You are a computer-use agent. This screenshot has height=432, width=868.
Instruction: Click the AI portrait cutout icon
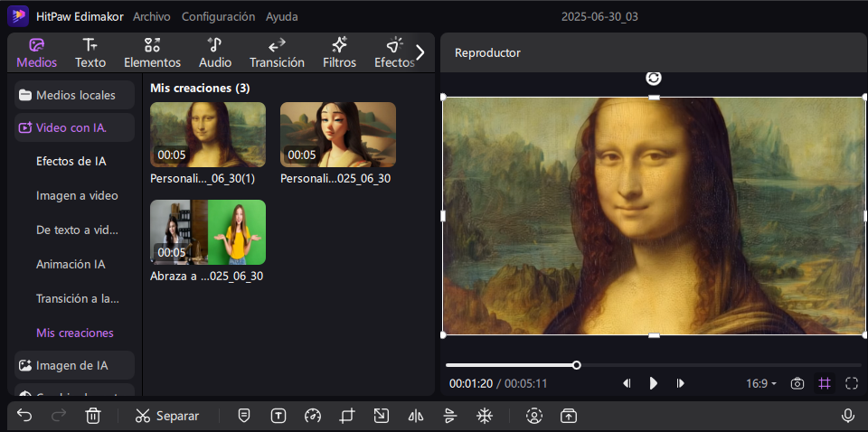coord(534,416)
